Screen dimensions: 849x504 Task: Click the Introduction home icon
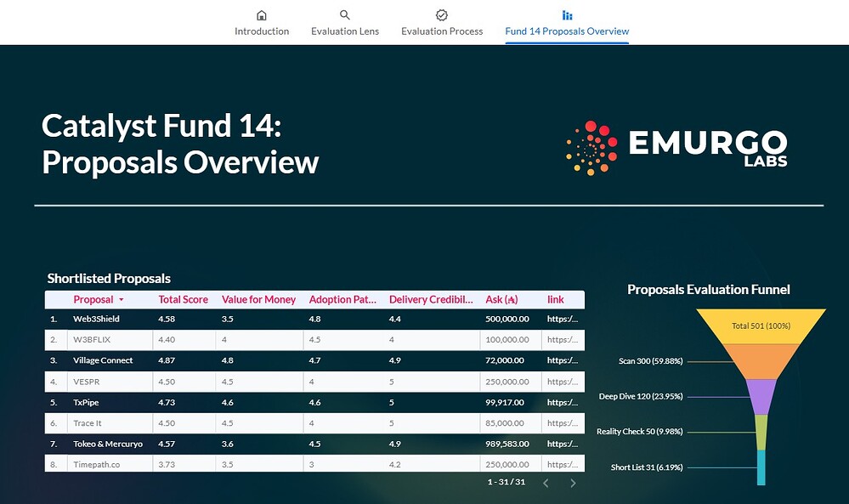262,15
